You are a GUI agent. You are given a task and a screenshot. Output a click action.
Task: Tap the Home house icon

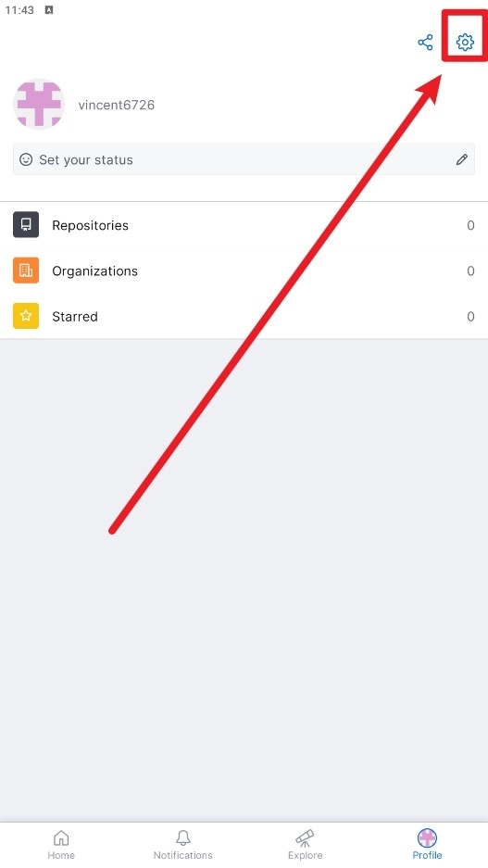click(x=61, y=837)
